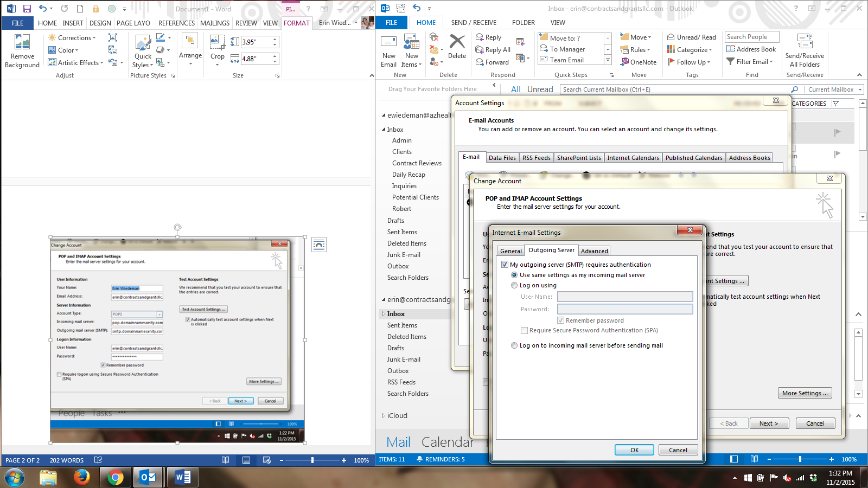Click OK in Internet E-mail Settings

point(634,450)
